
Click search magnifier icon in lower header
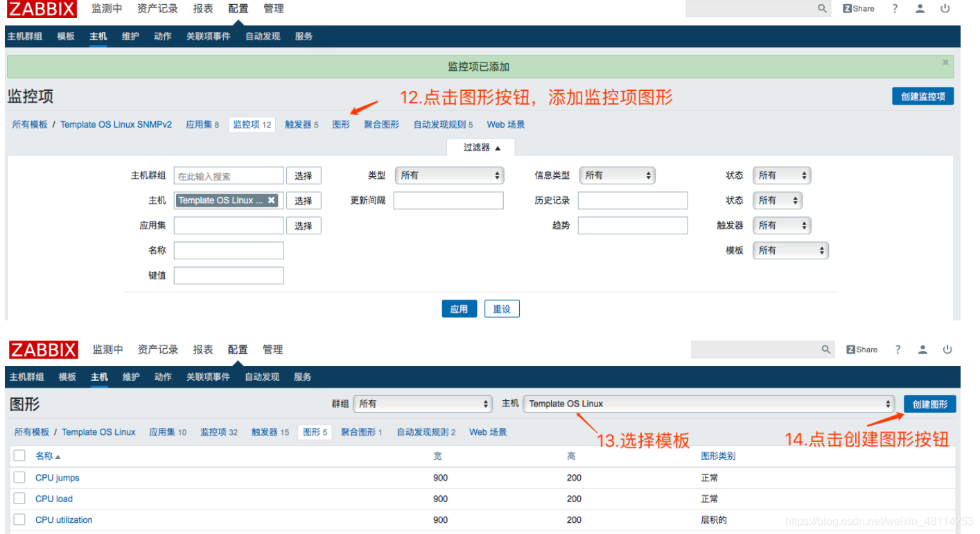(826, 350)
